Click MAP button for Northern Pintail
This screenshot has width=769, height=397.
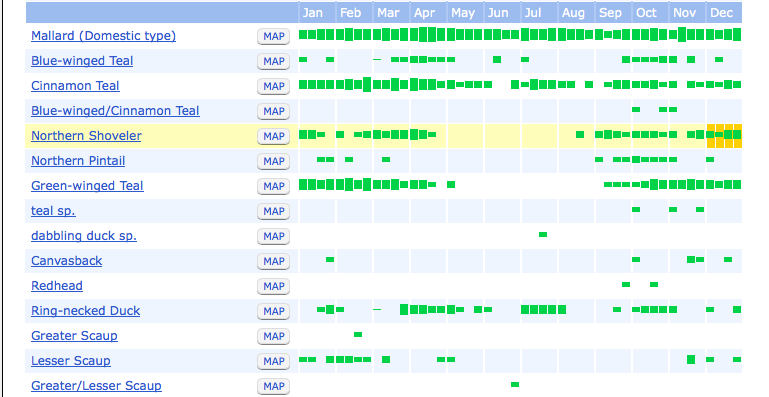click(274, 161)
